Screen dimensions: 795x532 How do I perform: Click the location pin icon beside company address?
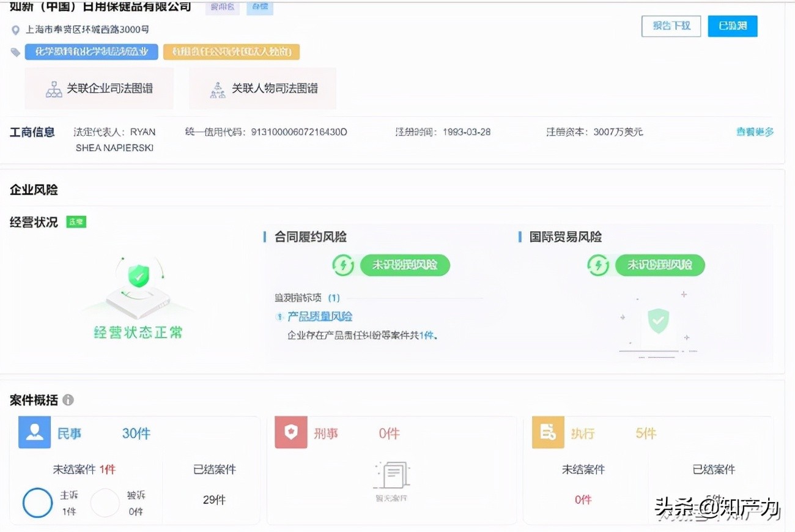(15, 29)
